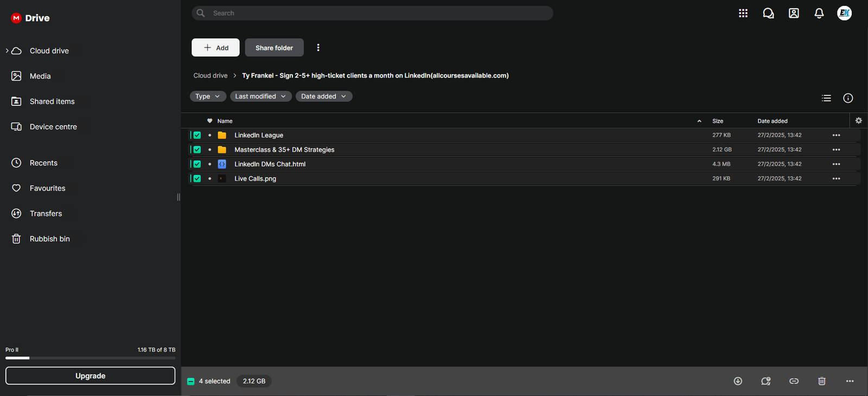Uncheck the Live Calls.png checkbox
The height and width of the screenshot is (396, 868).
point(197,178)
